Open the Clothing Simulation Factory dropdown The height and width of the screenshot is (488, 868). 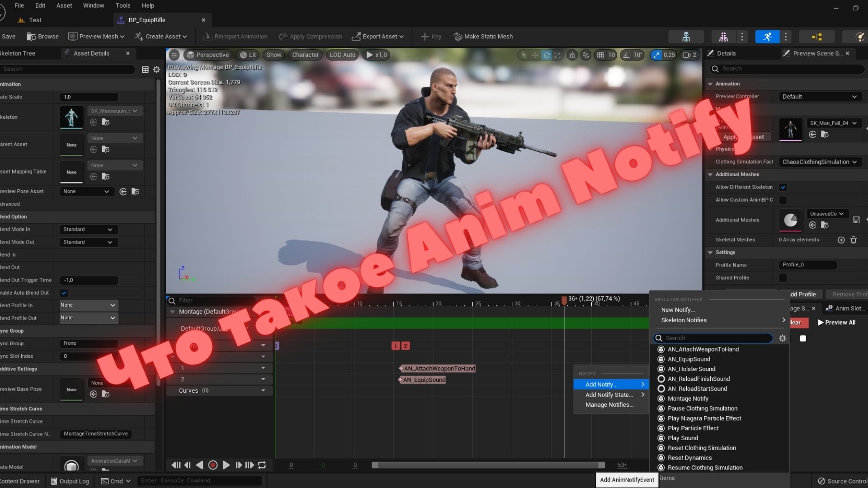tap(820, 162)
